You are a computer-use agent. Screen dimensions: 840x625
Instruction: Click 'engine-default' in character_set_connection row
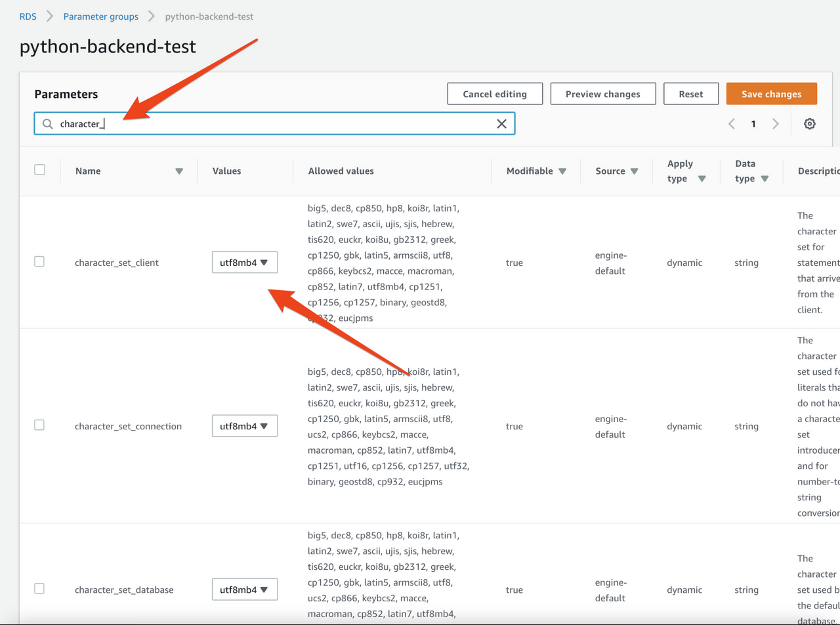611,426
